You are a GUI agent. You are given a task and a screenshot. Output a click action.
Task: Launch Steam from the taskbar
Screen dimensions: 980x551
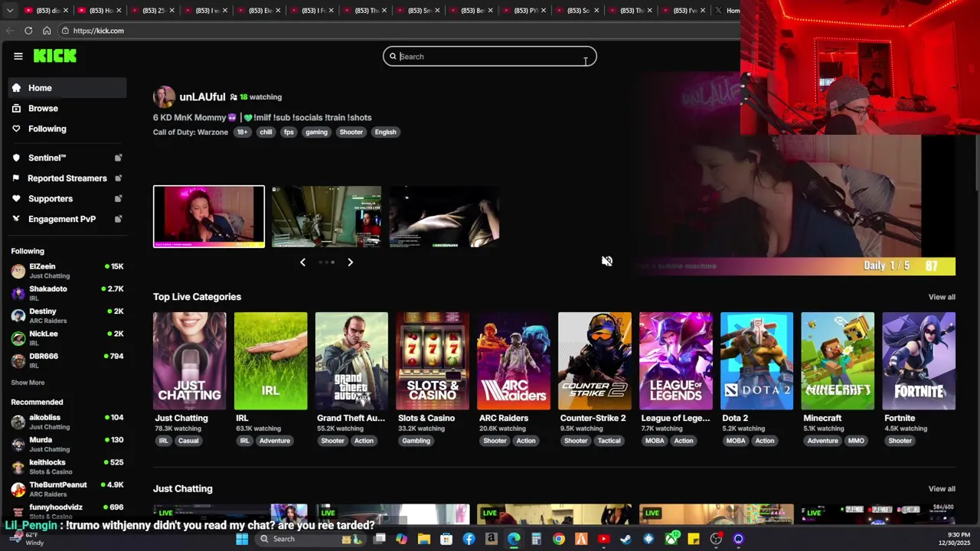tap(626, 539)
